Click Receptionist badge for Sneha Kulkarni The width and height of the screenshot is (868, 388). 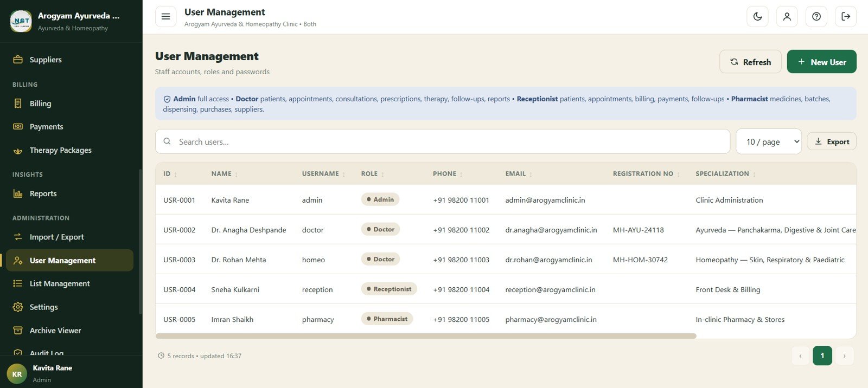pos(389,289)
